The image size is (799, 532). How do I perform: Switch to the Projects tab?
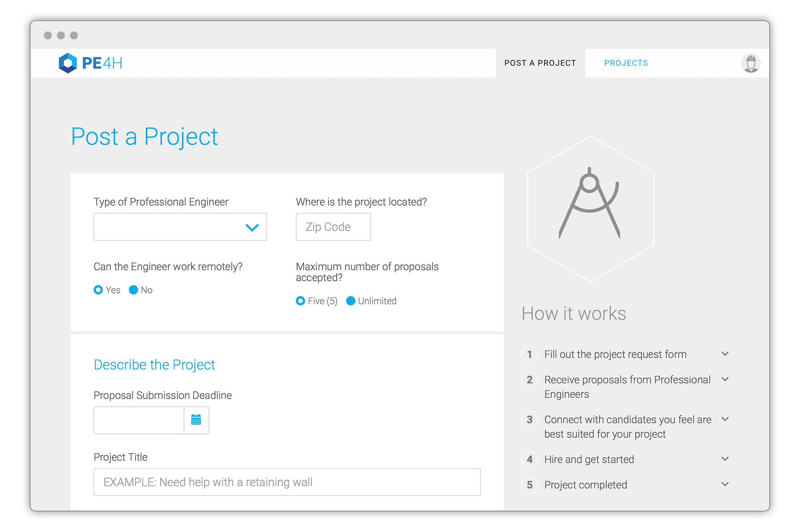pos(626,63)
